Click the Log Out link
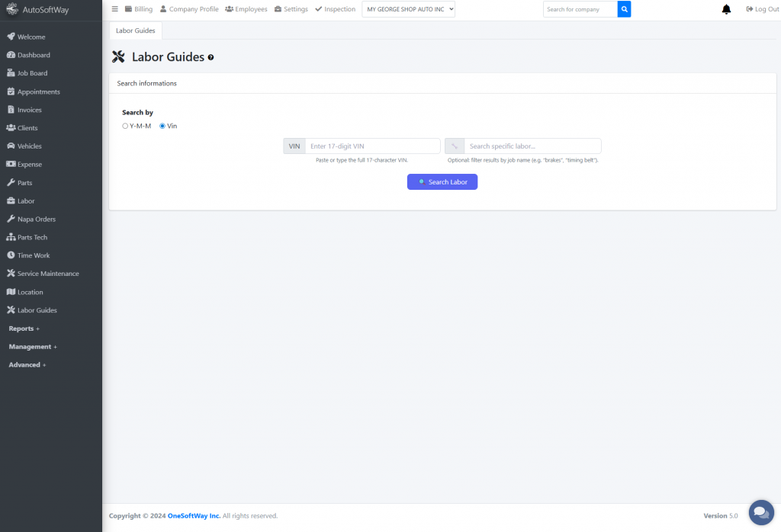Image resolution: width=781 pixels, height=532 pixels. tap(762, 9)
